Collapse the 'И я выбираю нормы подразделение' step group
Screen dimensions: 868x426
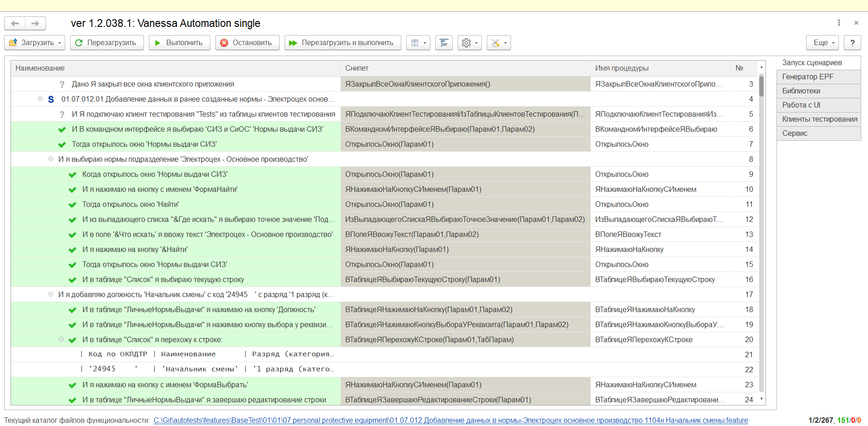pyautogui.click(x=51, y=159)
